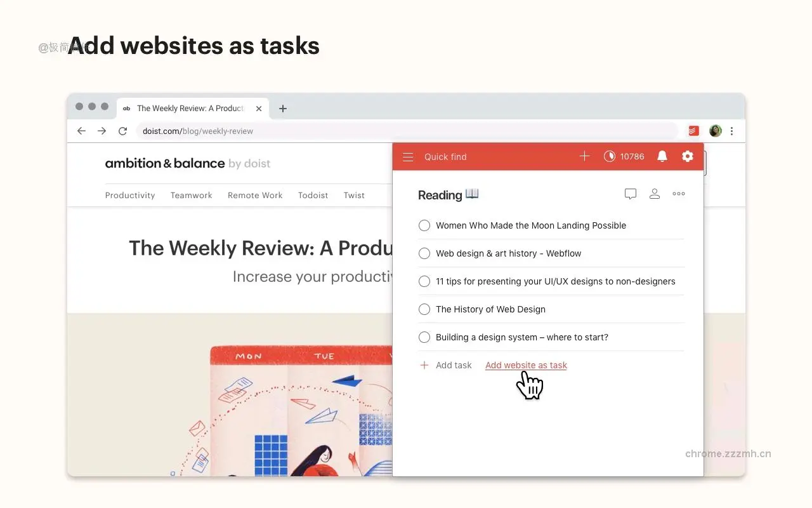
Task: Click the browser reload progress control
Action: [122, 131]
